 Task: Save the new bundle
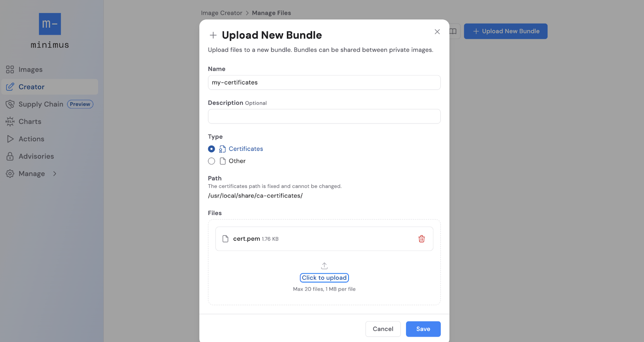coord(423,329)
